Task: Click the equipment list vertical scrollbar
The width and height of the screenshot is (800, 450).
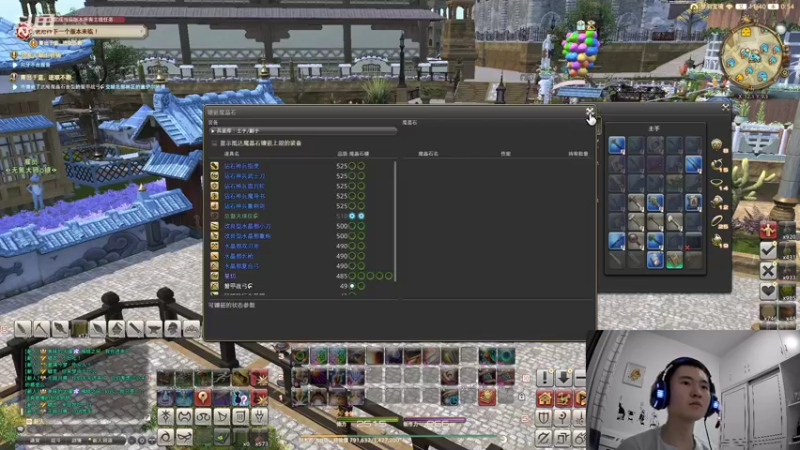Action: pyautogui.click(x=395, y=221)
